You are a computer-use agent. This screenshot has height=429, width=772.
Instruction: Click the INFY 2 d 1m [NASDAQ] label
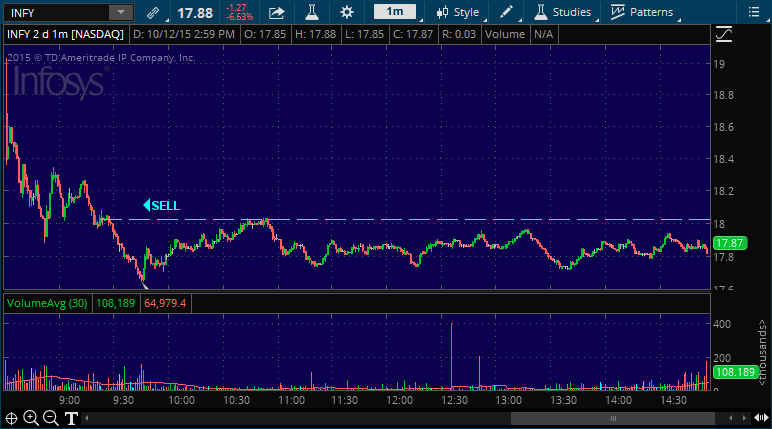pyautogui.click(x=65, y=34)
